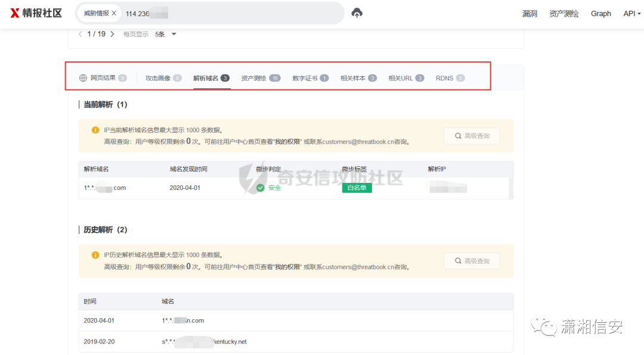Open the 资产测绘 menu
This screenshot has height=355, width=644.
[563, 14]
